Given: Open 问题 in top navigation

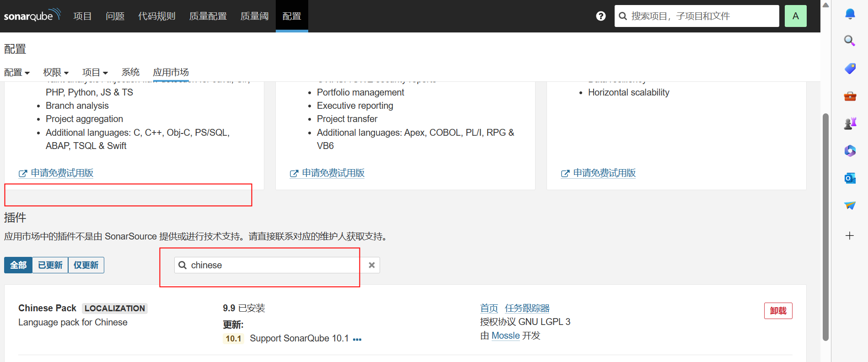Looking at the screenshot, I should tap(115, 16).
